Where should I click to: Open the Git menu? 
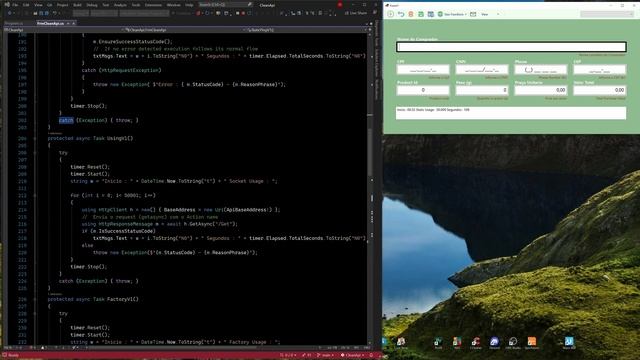tap(49, 5)
